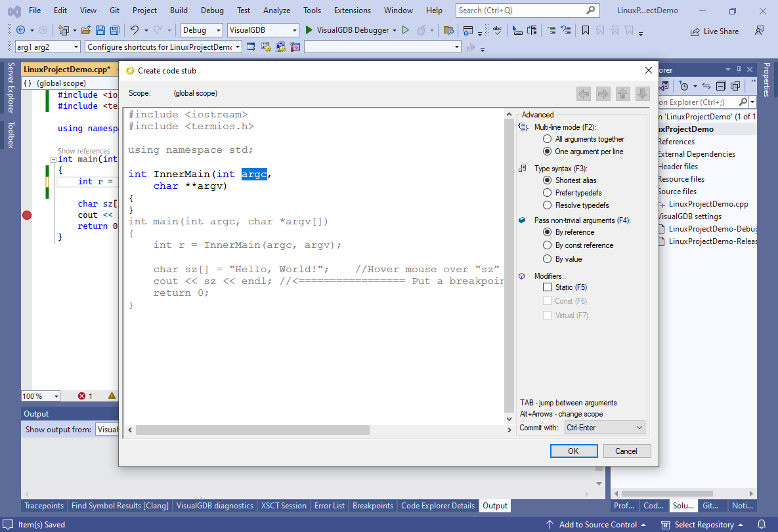Switch to VisualGDB diagnostics tab

[215, 506]
